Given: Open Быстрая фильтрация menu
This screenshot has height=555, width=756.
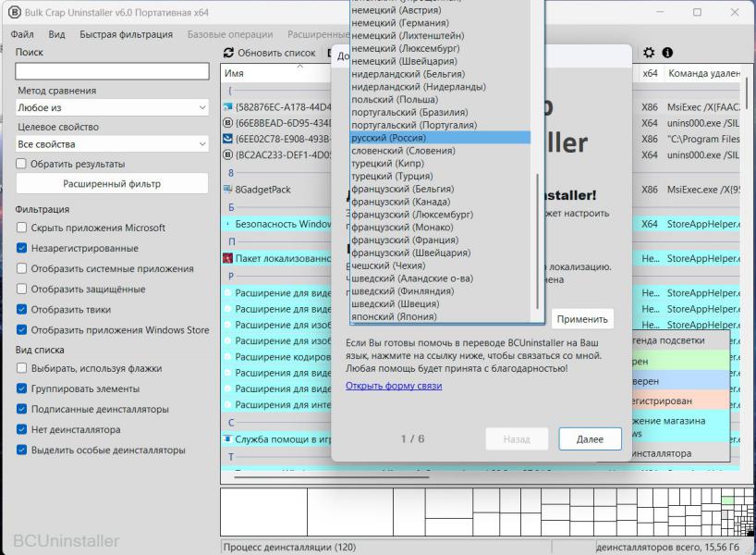Looking at the screenshot, I should coord(126,34).
